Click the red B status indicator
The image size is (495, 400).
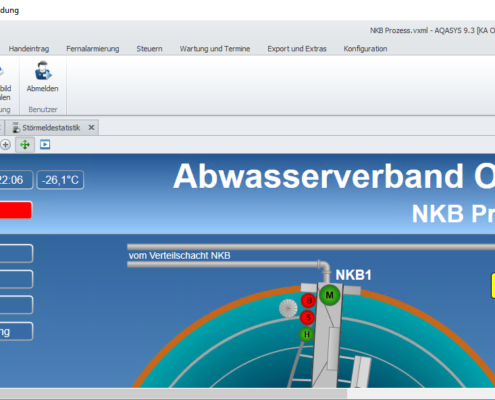pos(309,301)
